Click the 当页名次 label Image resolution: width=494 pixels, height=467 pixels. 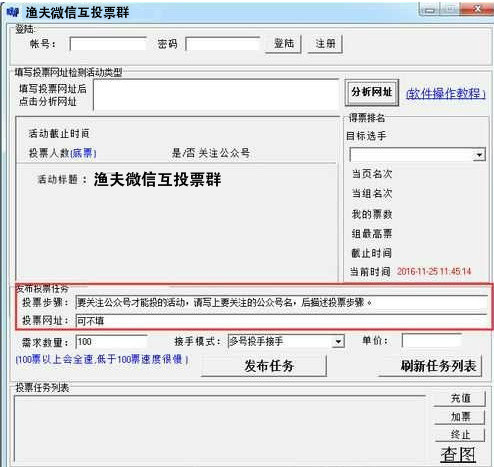[372, 174]
